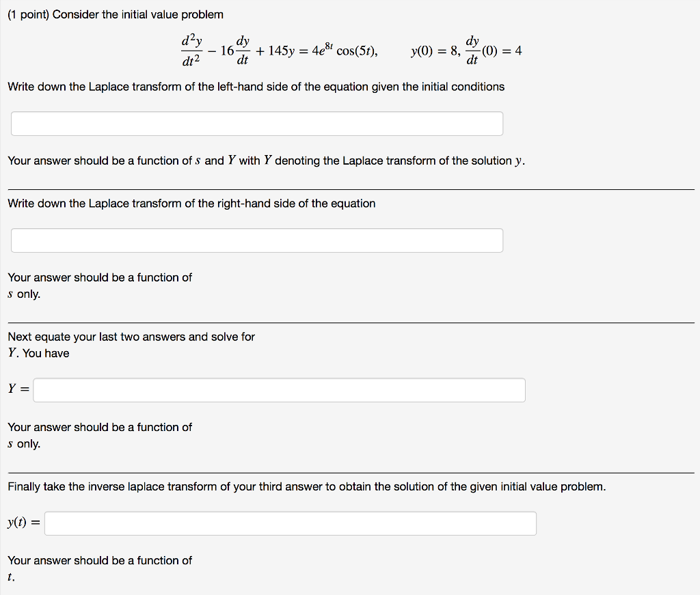700x595 pixels.
Task: Click the y(t) = label beside final answer box
Action: [x=23, y=522]
